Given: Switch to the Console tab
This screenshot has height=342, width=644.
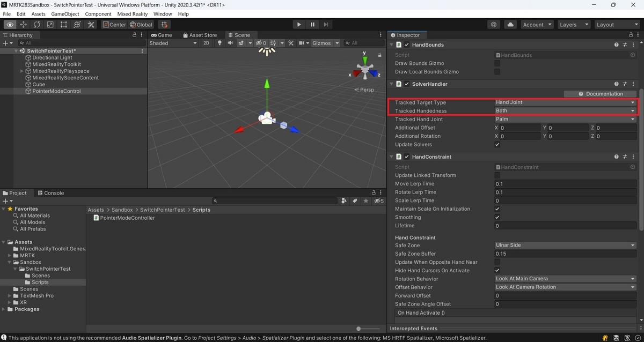Looking at the screenshot, I should pos(50,193).
